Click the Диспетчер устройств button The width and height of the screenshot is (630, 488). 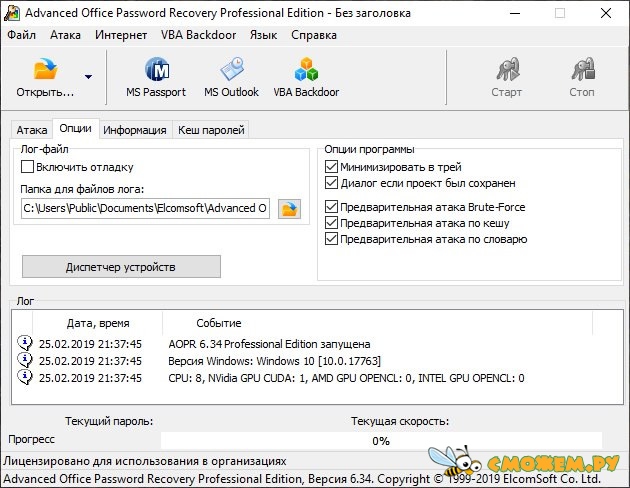pos(121,267)
